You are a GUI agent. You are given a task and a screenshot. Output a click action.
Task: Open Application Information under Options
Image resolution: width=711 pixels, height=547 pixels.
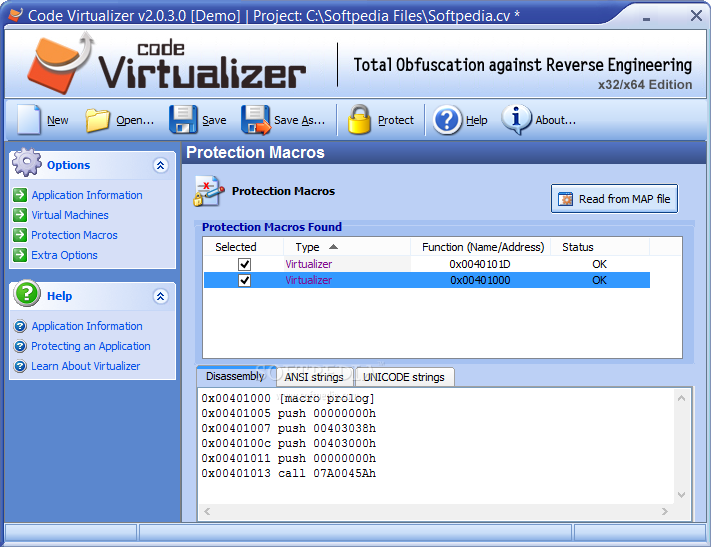point(87,195)
